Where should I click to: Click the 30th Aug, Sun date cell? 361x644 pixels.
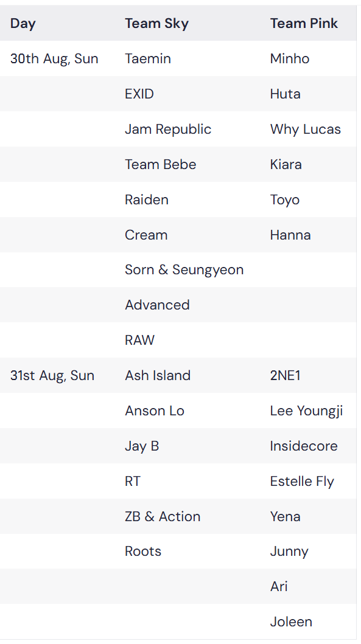(x=54, y=59)
